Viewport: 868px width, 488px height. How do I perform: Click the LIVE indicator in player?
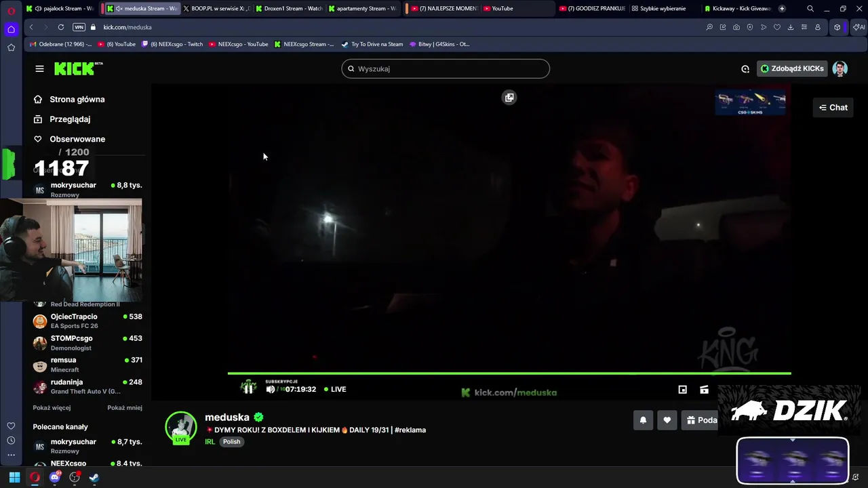(x=335, y=389)
